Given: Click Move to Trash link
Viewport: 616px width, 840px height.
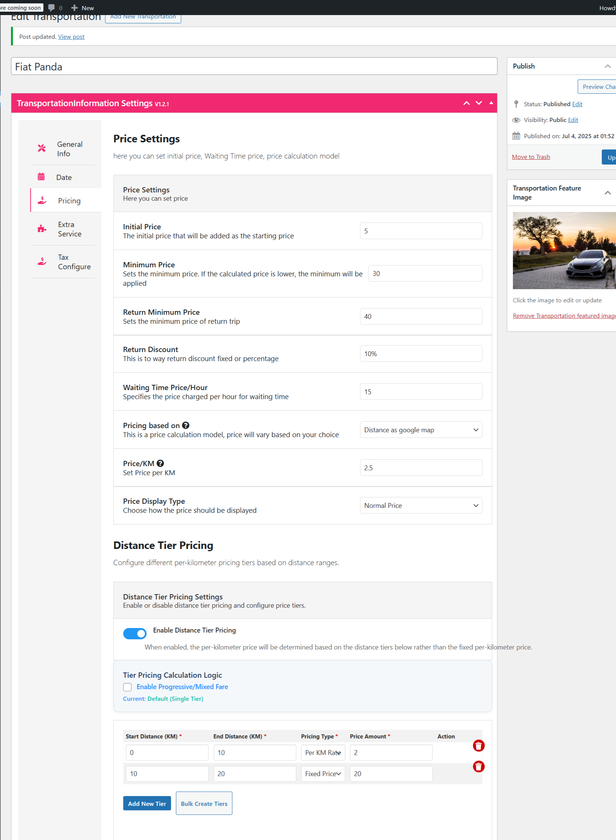Looking at the screenshot, I should coord(531,157).
